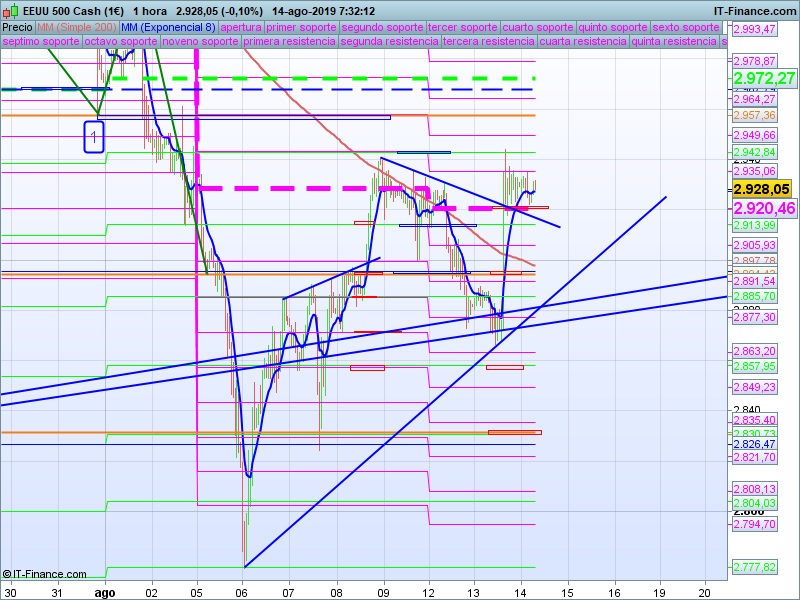Click the current price tag 2.928,05

(762, 189)
